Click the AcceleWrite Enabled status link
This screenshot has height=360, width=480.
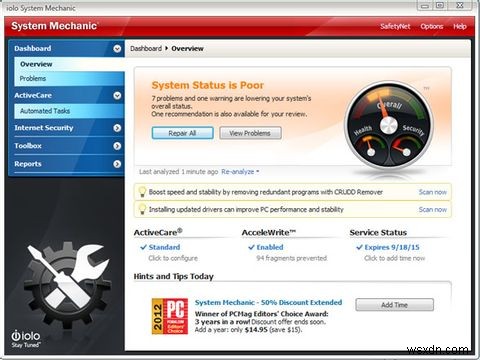(x=270, y=247)
